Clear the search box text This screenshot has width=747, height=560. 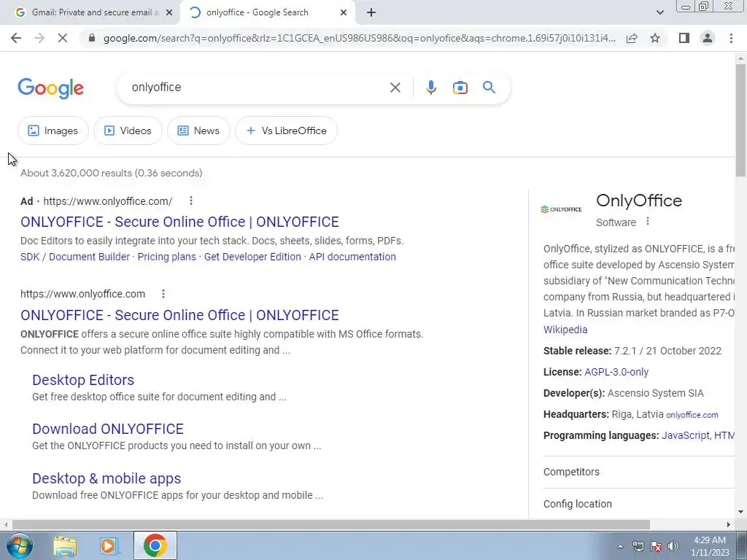(395, 87)
